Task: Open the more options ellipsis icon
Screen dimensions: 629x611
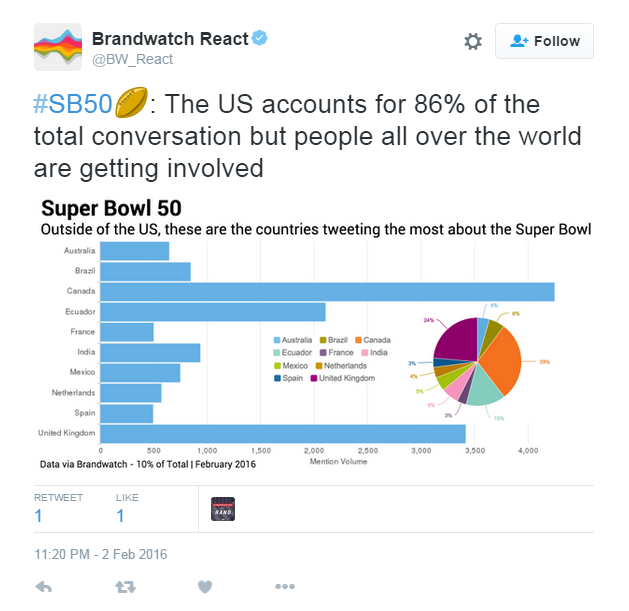Action: tap(285, 587)
